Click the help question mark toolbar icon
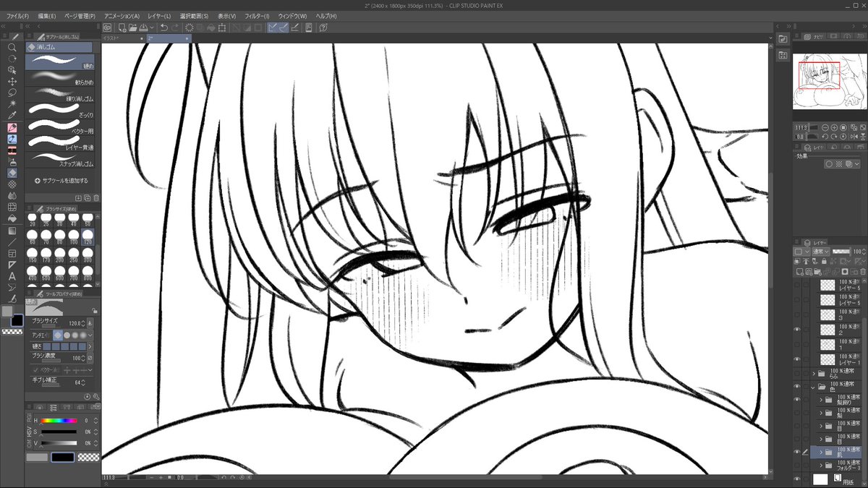The image size is (868, 488). point(323,27)
